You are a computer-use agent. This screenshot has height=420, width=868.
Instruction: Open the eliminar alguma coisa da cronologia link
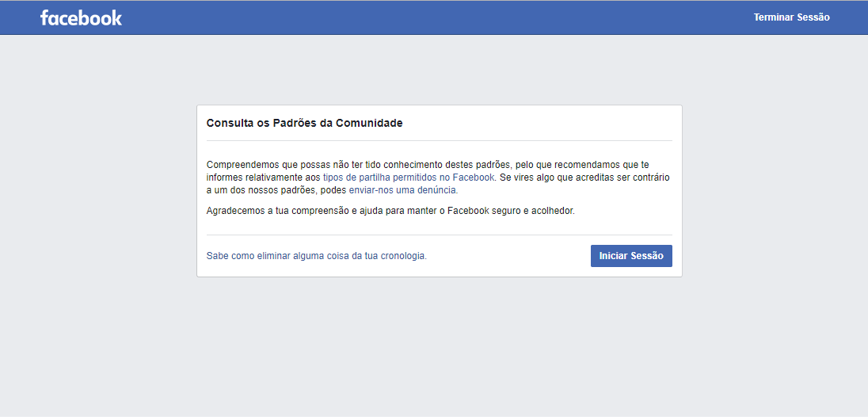(x=316, y=256)
